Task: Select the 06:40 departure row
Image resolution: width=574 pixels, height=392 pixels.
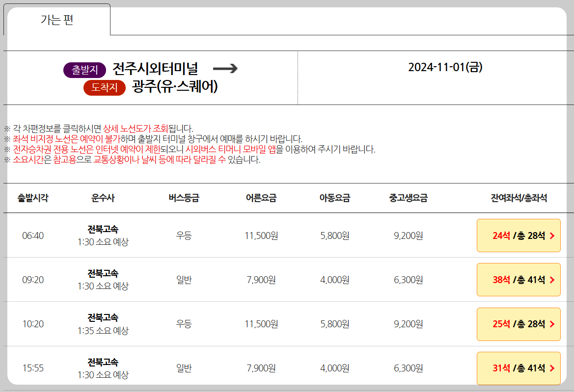Action: [x=246, y=235]
